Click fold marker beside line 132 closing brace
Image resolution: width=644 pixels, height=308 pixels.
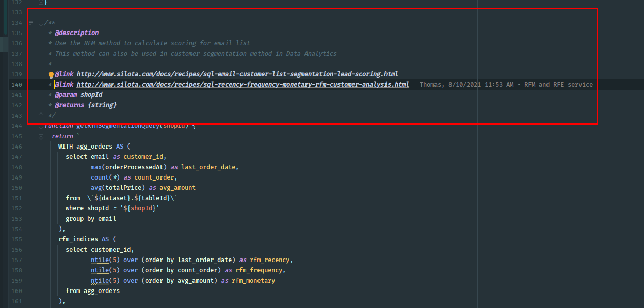(x=41, y=3)
